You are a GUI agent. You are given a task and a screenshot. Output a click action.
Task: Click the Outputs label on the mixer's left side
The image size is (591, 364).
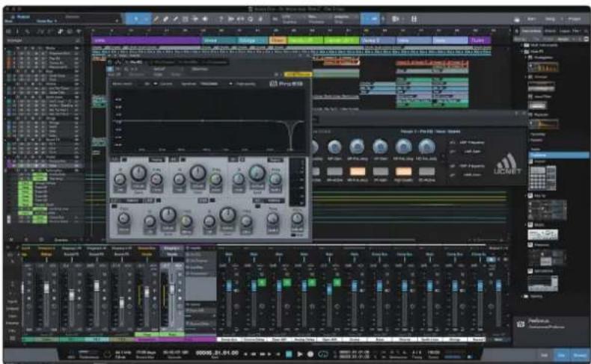[12, 309]
